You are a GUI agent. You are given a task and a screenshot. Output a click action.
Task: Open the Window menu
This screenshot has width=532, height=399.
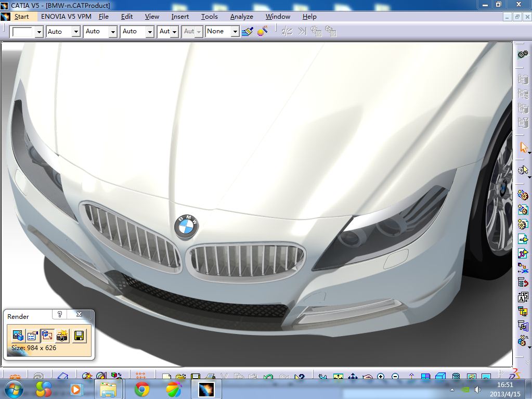coord(278,17)
